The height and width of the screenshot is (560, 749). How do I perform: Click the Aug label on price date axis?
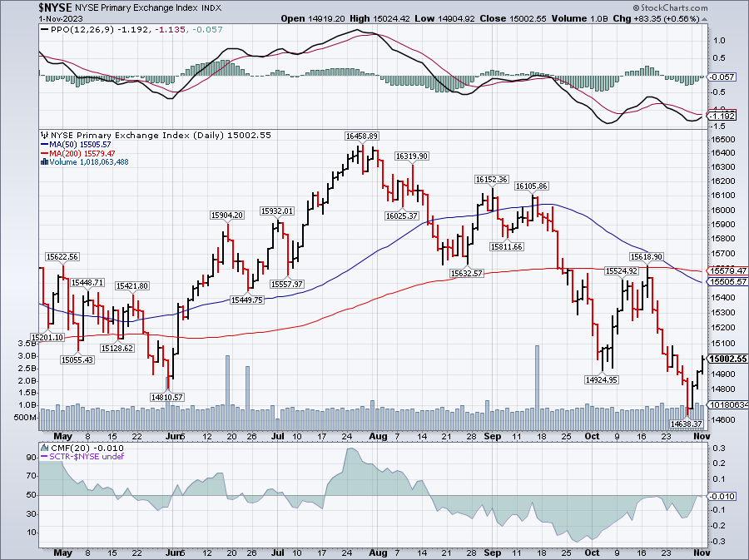click(378, 435)
